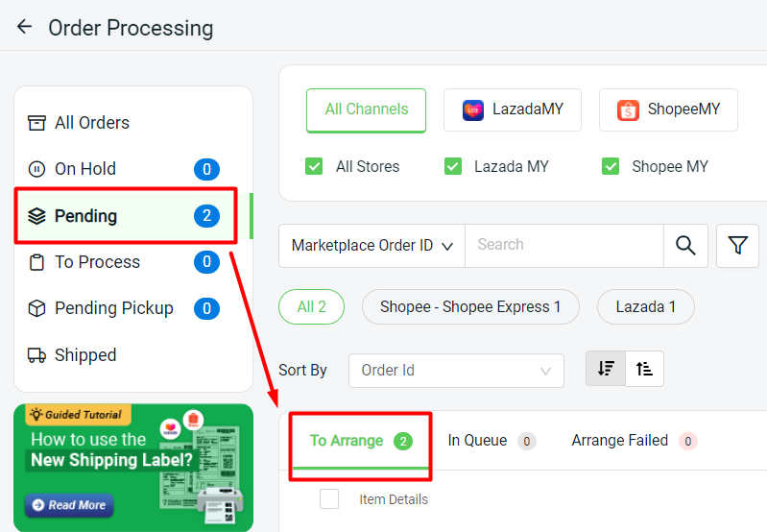Viewport: 767px width, 532px height.
Task: Select the LazadaMY channel button
Action: point(513,109)
